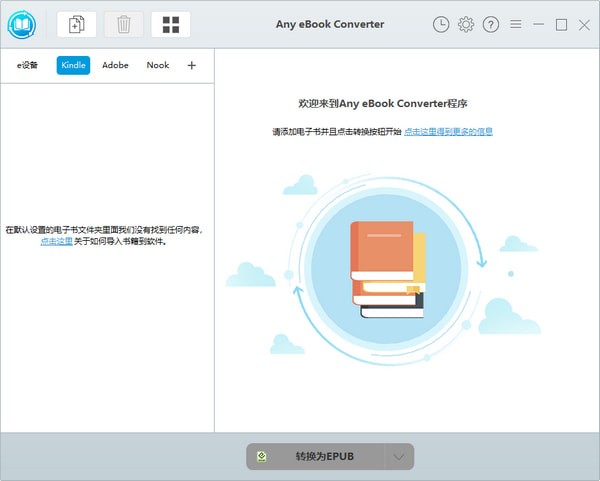Viewport: 600px width, 481px height.
Task: Open settings with the gear icon
Action: click(466, 25)
